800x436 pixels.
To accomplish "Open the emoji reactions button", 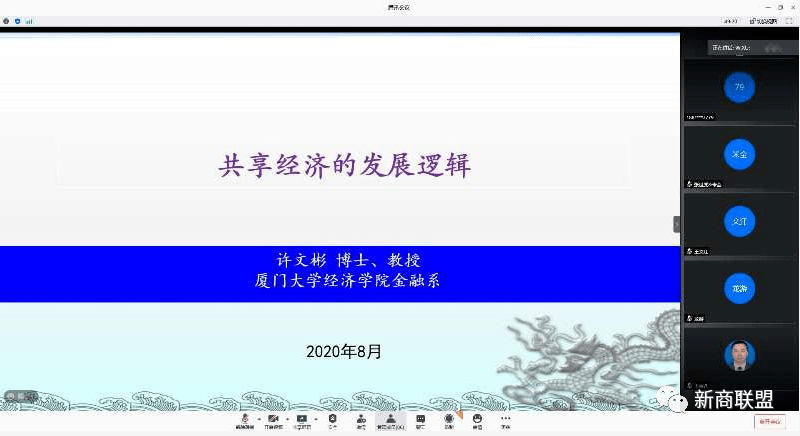I will (477, 421).
